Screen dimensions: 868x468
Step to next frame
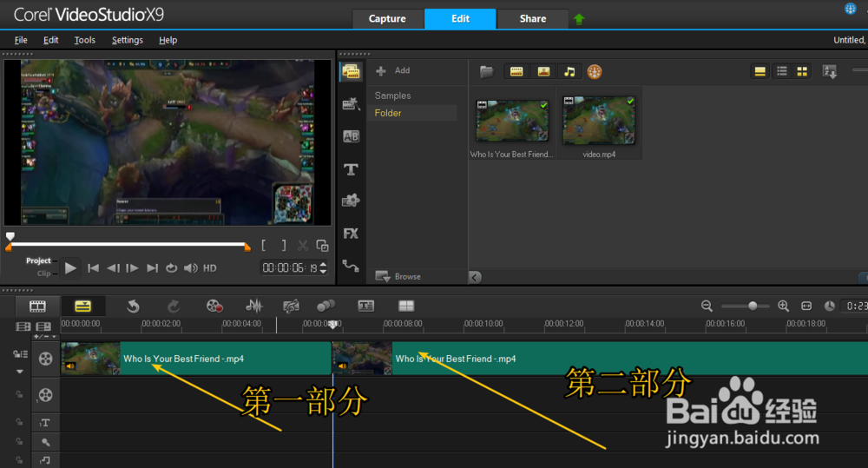tap(132, 268)
